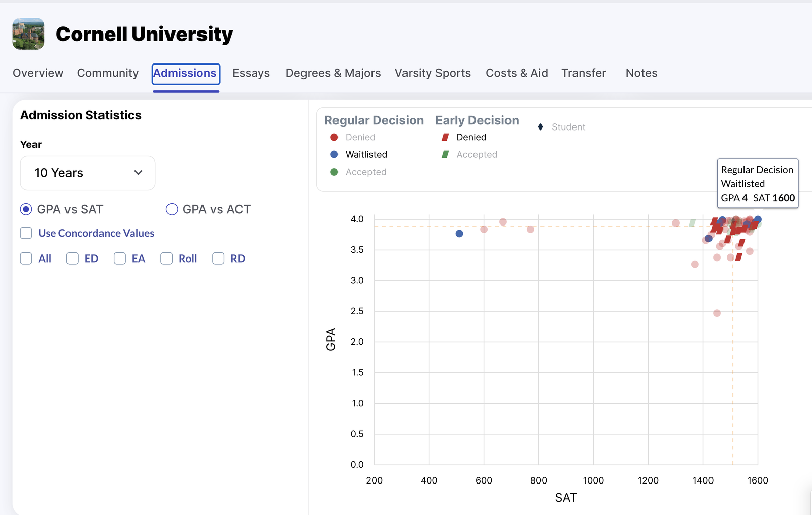Screen dimensions: 812x515
Task: Go to the Essays tab
Action: click(251, 73)
